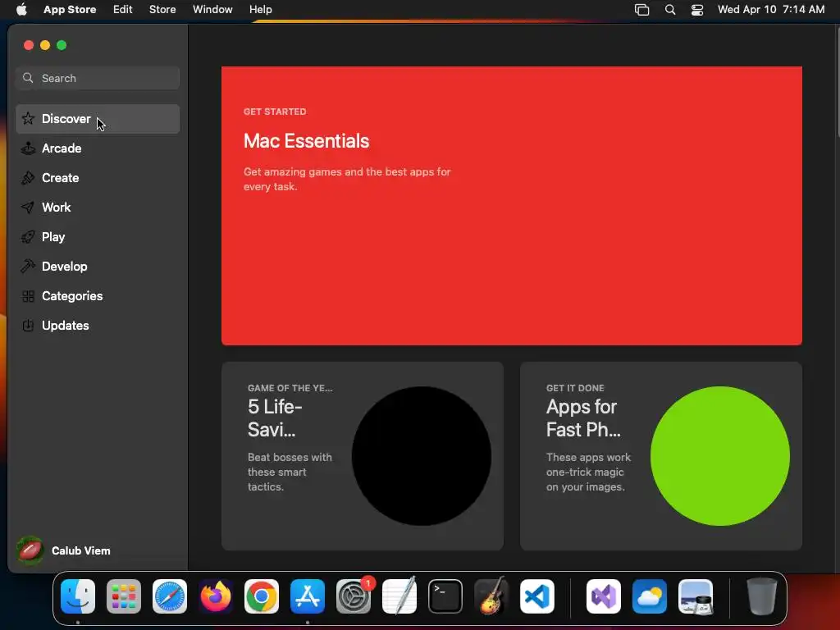Select Arcade label in the sidebar
This screenshot has height=630, width=840.
tap(62, 148)
